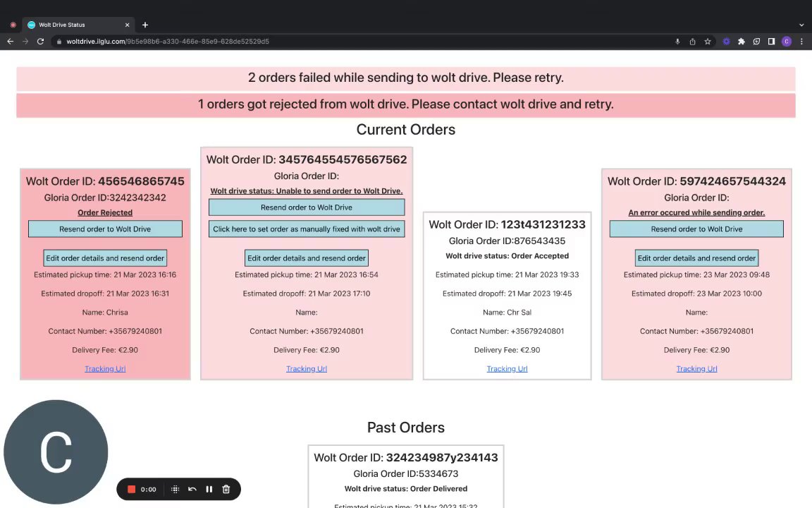Open the Chrome three-dot menu

coord(801,42)
